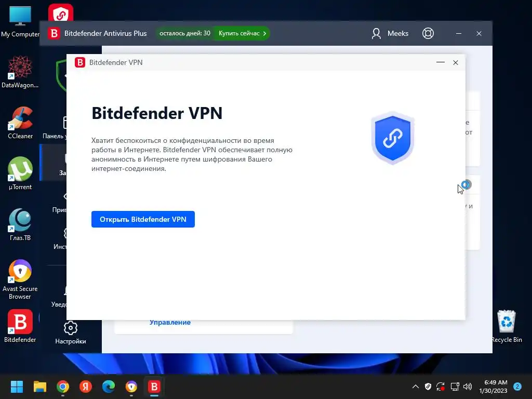Open the notification center badge
The width and height of the screenshot is (532, 399).
[x=517, y=387]
